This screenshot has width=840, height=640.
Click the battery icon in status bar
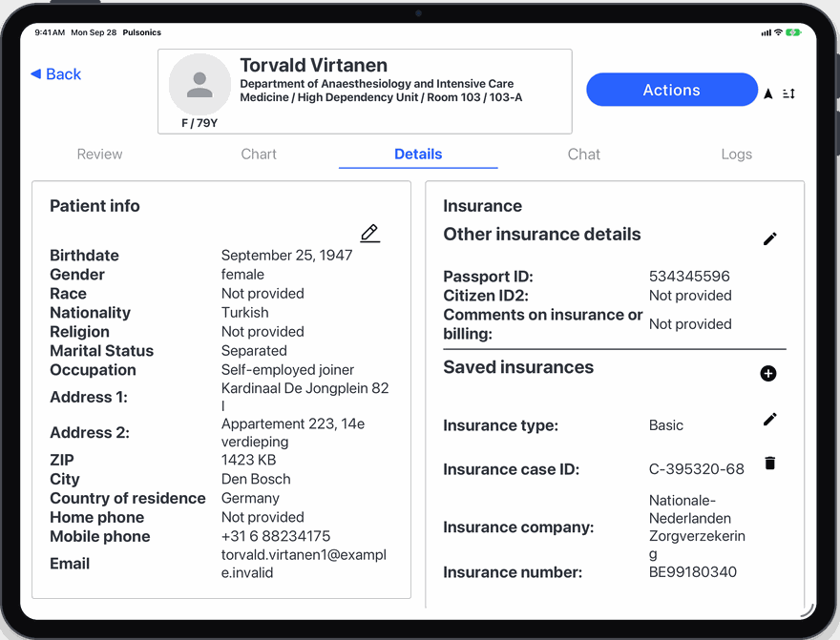point(793,32)
